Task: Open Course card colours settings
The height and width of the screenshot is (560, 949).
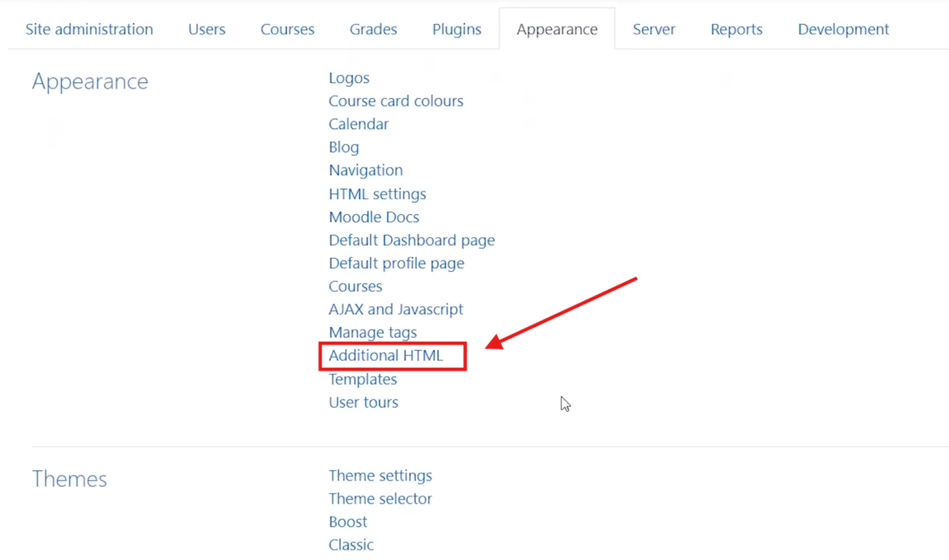Action: click(396, 101)
